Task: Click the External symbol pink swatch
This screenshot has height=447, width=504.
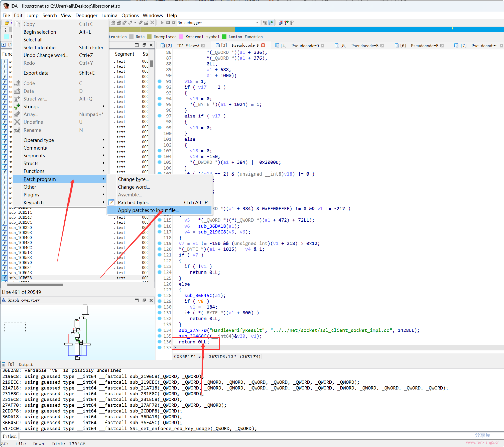Action: point(181,37)
